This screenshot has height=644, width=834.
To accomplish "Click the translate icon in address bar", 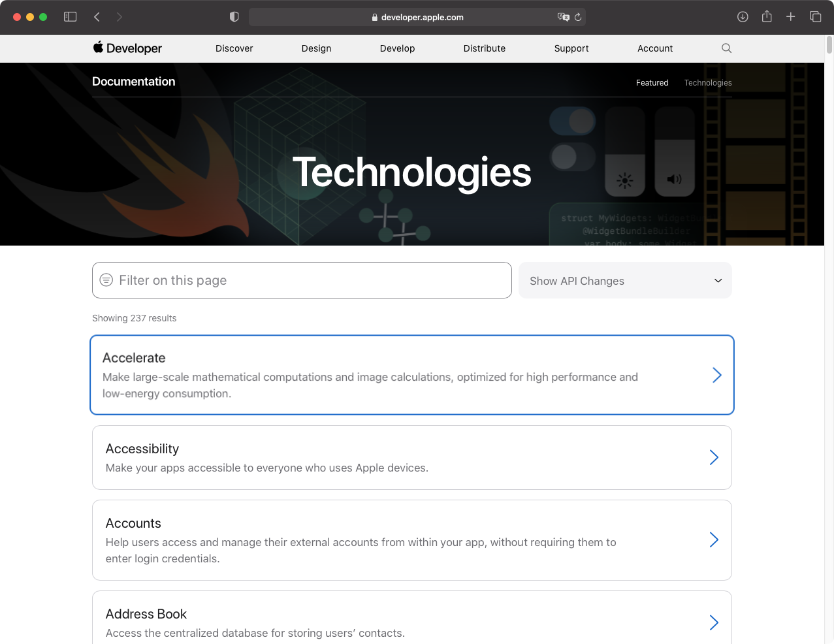I will click(564, 17).
